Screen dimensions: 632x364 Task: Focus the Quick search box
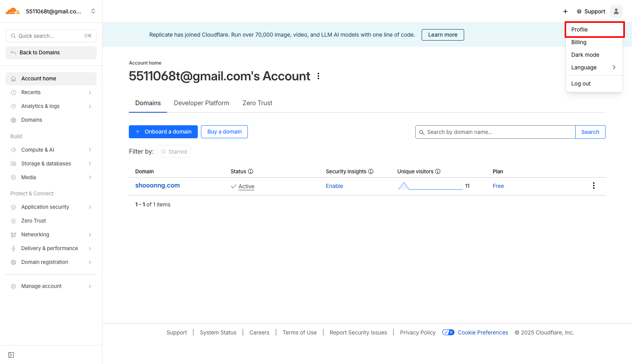click(51, 36)
